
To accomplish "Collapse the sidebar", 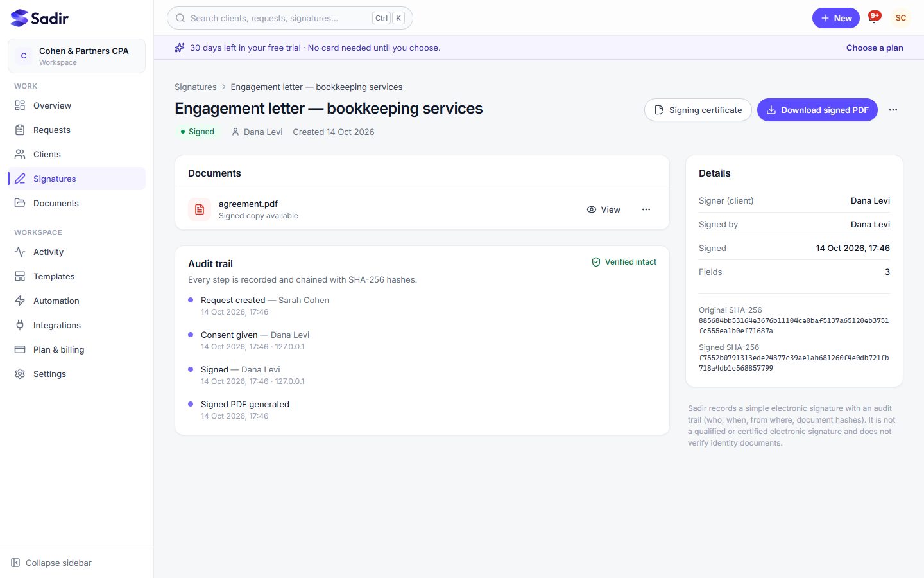I will click(51, 563).
